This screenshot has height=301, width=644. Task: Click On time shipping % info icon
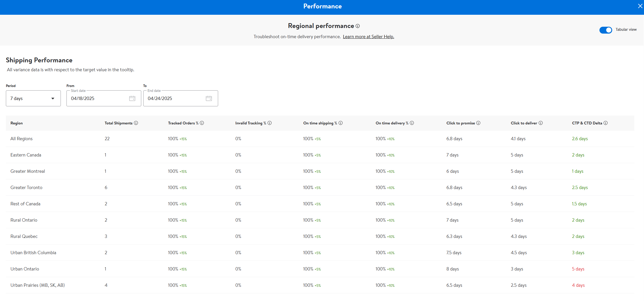341,123
